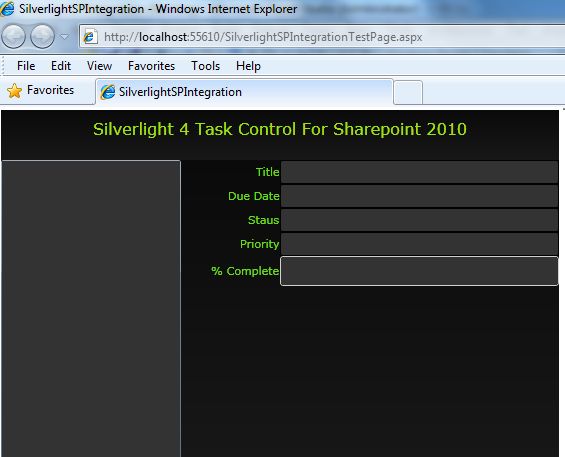Open the recent pages dropdown arrow
This screenshot has width=565, height=457.
[64, 36]
